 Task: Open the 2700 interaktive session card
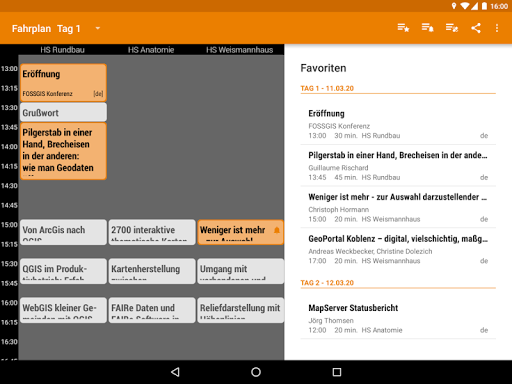(x=152, y=232)
